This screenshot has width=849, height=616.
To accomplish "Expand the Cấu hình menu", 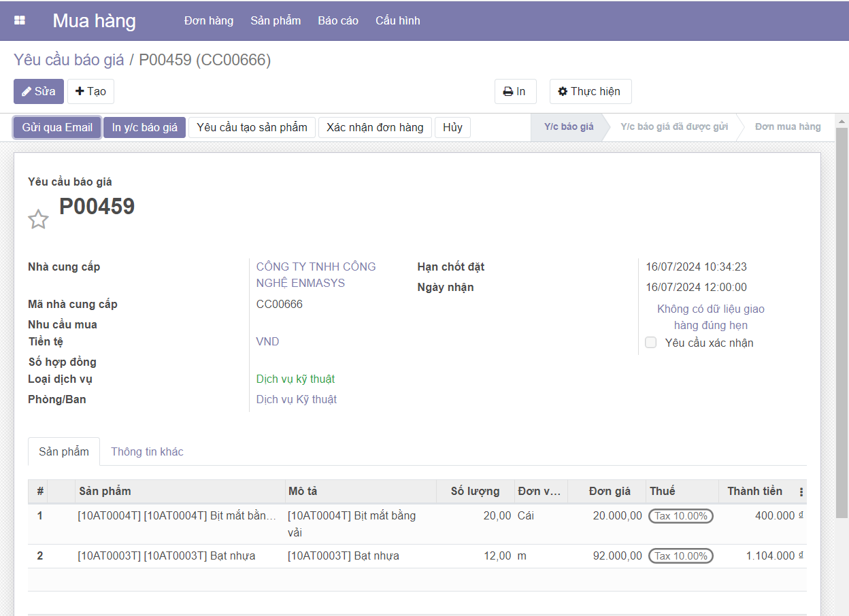I will point(397,20).
